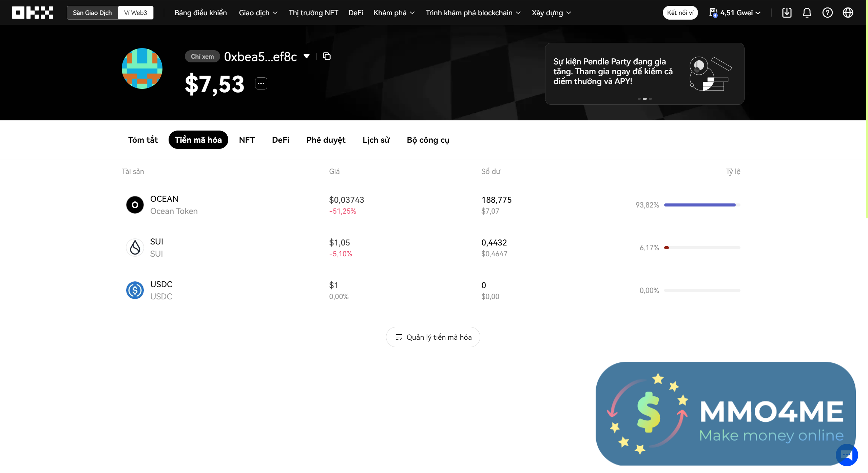This screenshot has width=868, height=473.
Task: Expand Trình khám phá blockchain menu
Action: 473,13
